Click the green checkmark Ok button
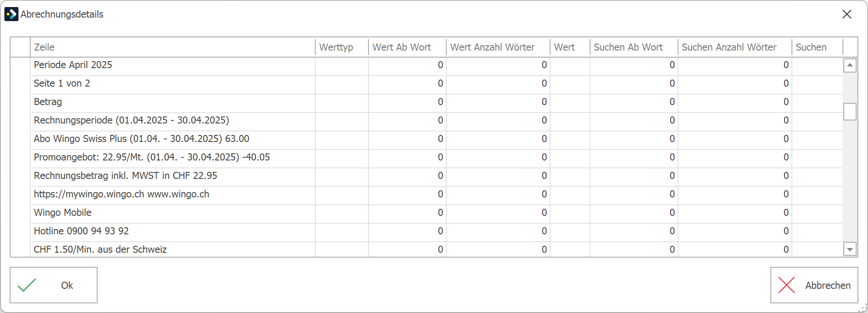 (x=54, y=285)
